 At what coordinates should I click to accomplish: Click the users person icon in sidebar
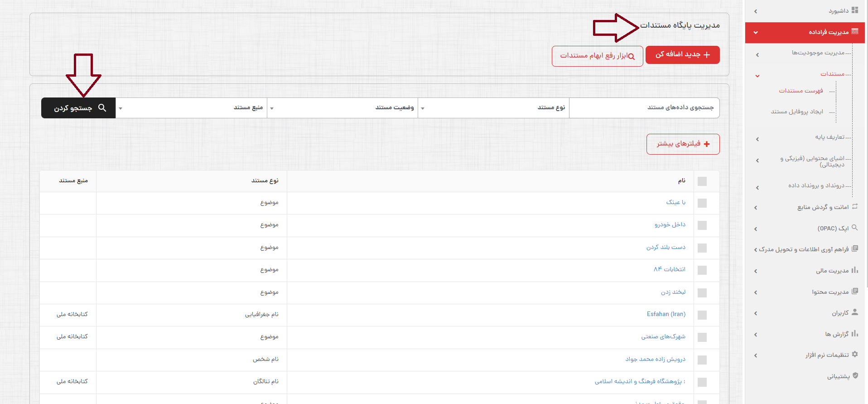[x=855, y=312]
